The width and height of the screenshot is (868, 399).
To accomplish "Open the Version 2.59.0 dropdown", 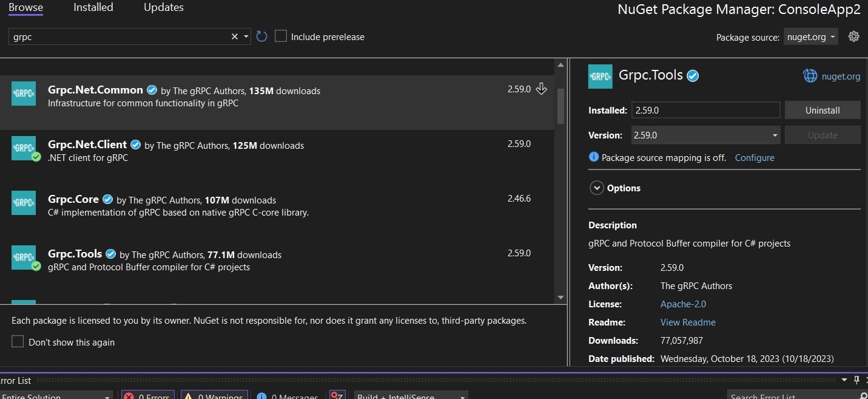I will [705, 135].
